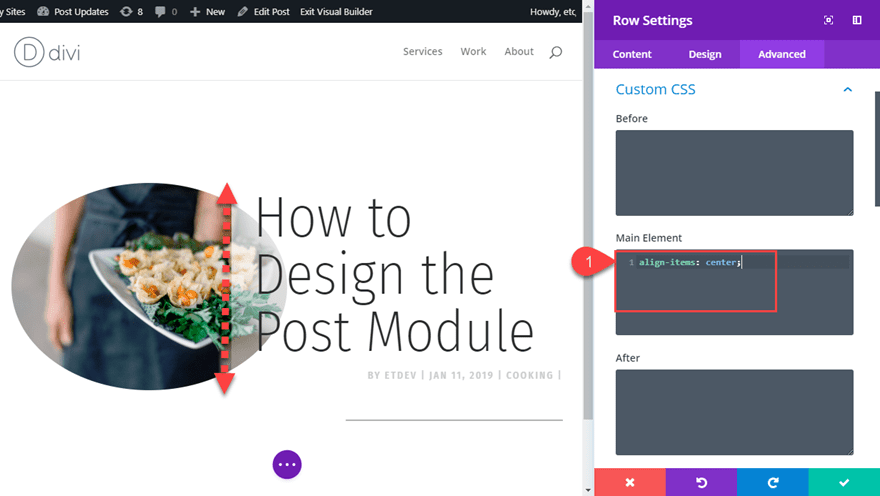
Task: Click into the Main Element CSS field
Action: (735, 292)
